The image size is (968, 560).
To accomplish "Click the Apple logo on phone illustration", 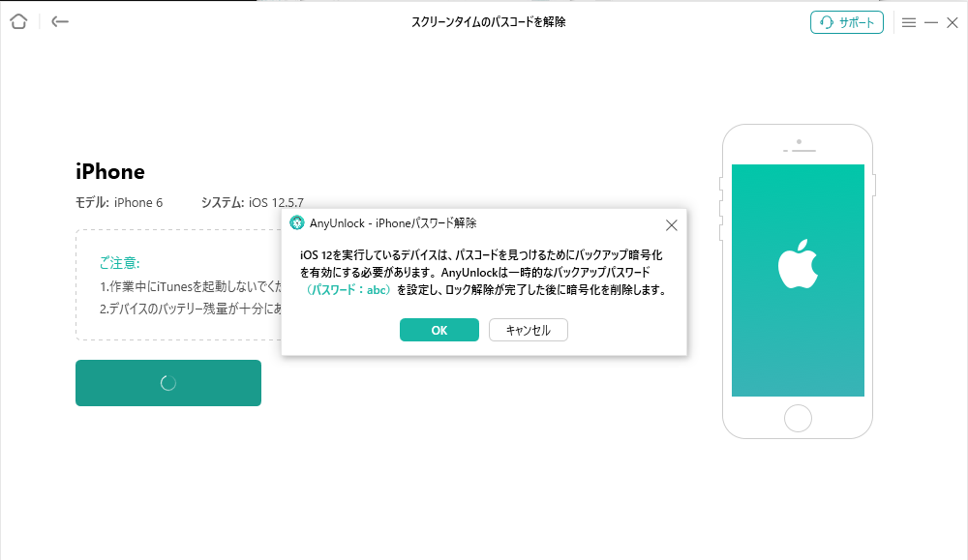I will click(x=798, y=265).
